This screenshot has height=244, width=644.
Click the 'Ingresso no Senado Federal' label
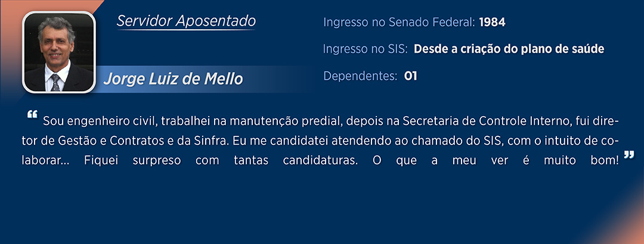tap(399, 23)
